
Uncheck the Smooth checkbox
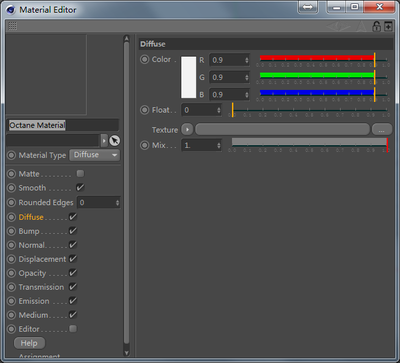coord(80,188)
